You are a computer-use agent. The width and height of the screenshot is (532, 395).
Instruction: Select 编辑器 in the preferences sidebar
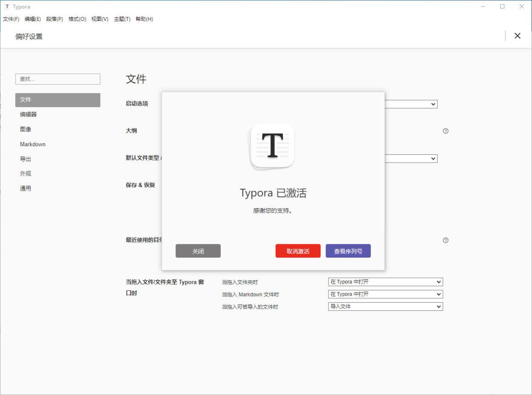click(x=28, y=114)
